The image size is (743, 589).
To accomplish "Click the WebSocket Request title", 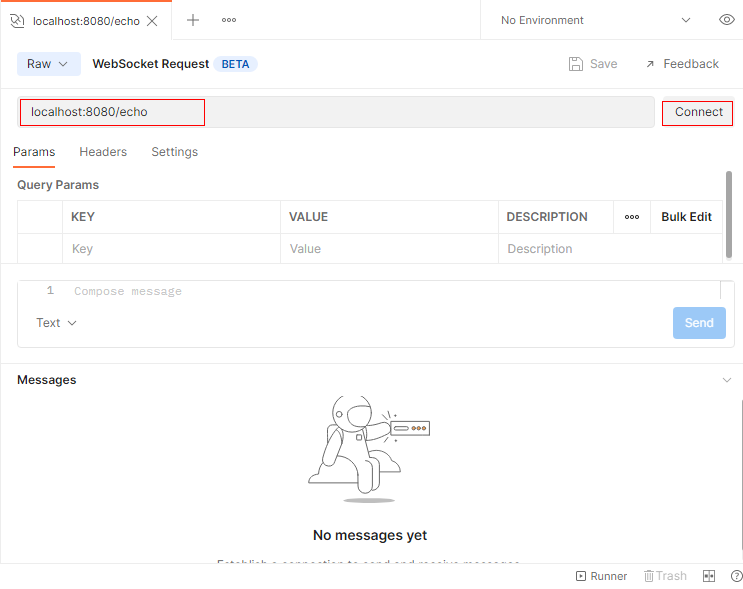I will pos(151,64).
